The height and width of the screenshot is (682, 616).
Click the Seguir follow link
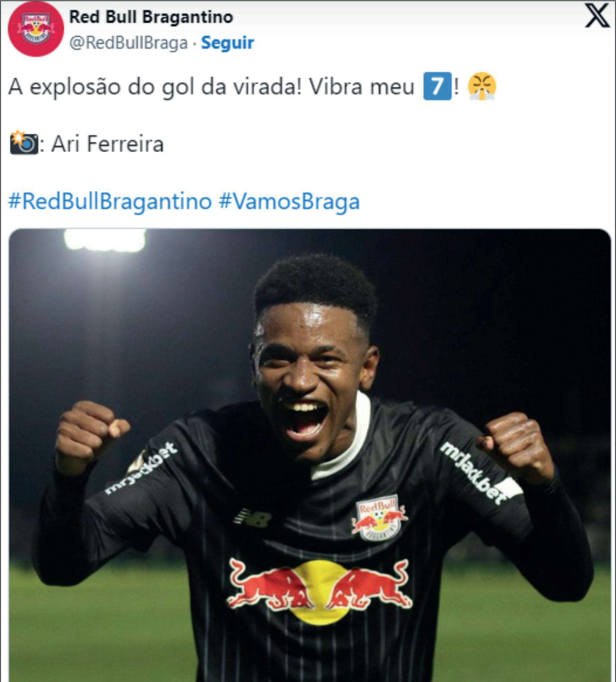(227, 43)
